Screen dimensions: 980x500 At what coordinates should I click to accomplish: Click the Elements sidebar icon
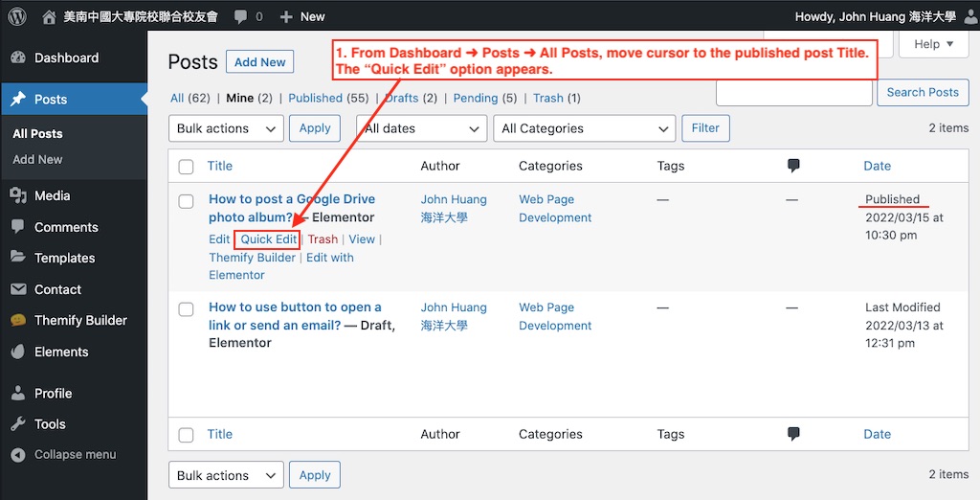click(18, 352)
